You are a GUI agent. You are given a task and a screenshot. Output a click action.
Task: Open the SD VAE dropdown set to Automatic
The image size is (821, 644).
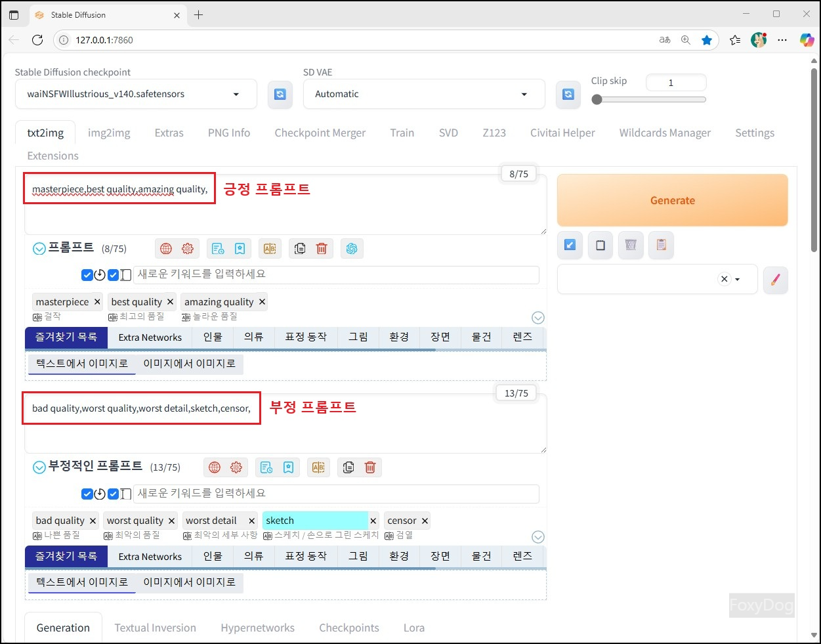424,94
